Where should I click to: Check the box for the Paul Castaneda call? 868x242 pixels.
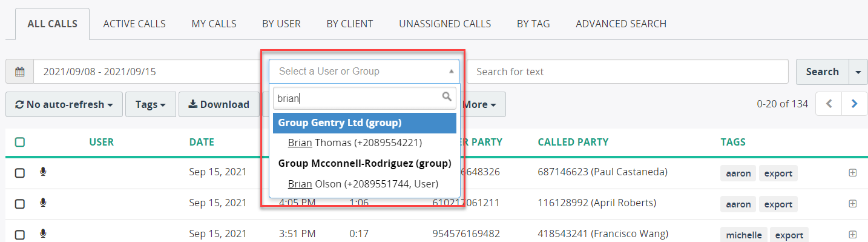[x=20, y=173]
